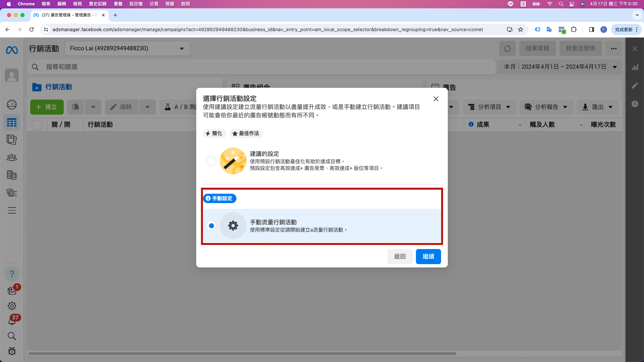644x362 pixels.
Task: Click the bug report icon in sidebar
Action: click(x=12, y=351)
